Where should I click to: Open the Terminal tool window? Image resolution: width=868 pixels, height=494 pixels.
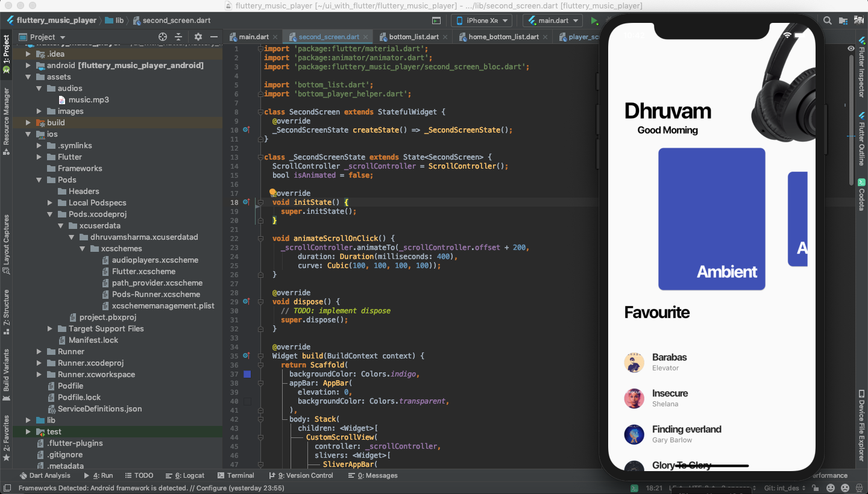click(x=236, y=475)
